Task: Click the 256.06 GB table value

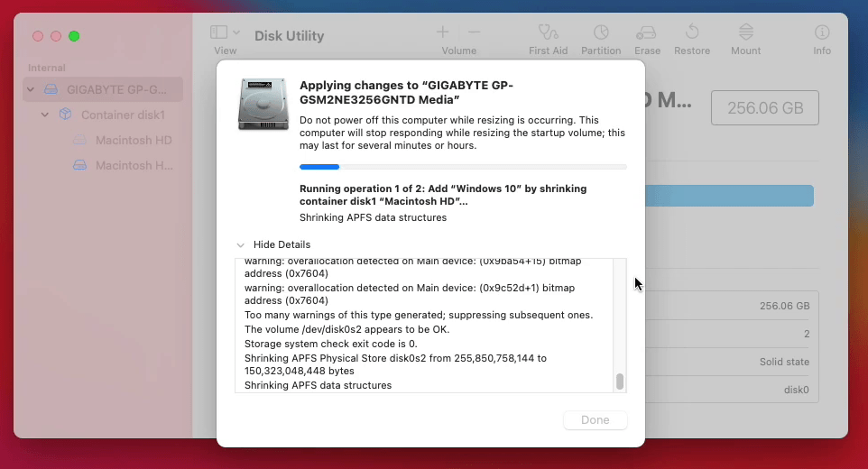Action: (784, 306)
